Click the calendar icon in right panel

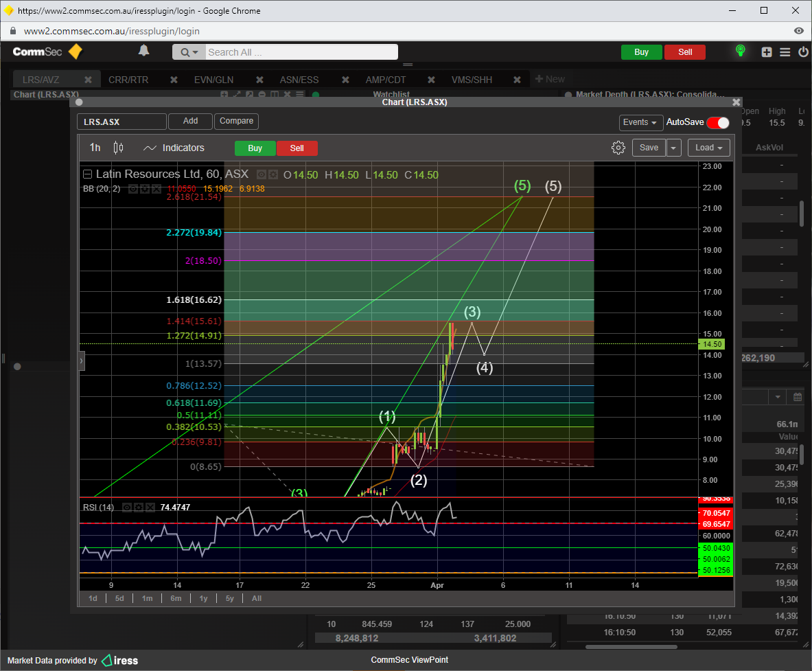[798, 397]
